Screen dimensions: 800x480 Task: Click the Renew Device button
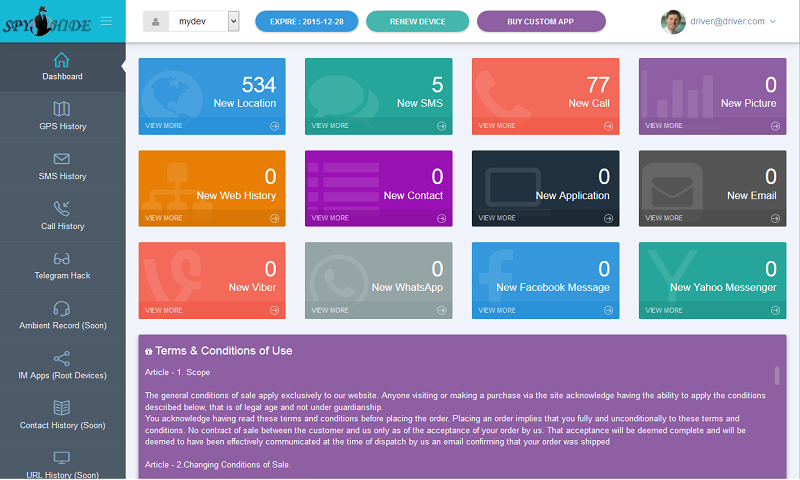click(417, 21)
